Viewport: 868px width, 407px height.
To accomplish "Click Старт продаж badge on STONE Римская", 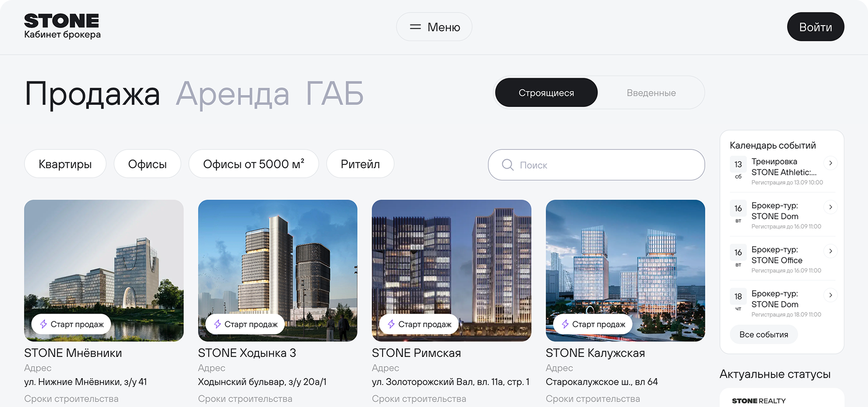I will [x=419, y=324].
